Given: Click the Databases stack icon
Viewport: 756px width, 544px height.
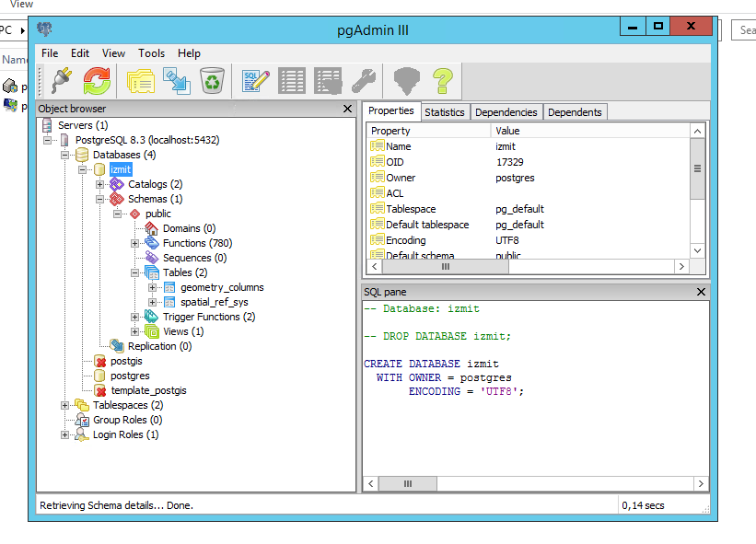Looking at the screenshot, I should 82,155.
